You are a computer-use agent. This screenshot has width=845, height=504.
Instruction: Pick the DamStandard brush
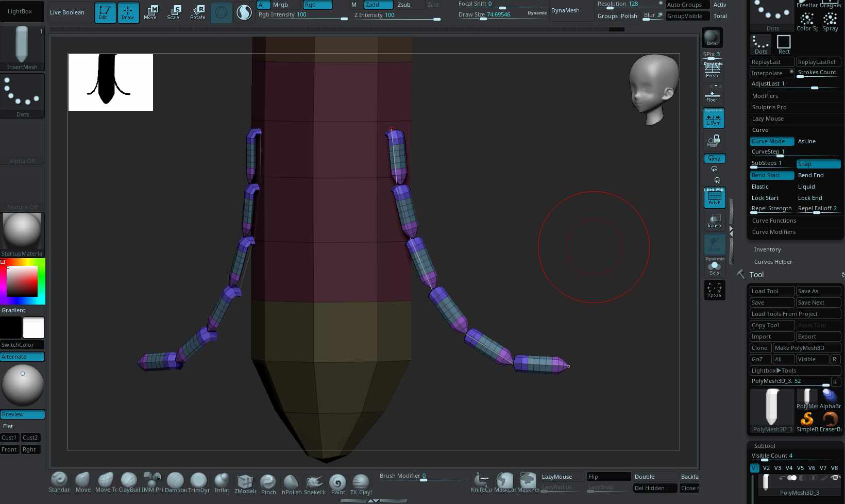coord(176,483)
